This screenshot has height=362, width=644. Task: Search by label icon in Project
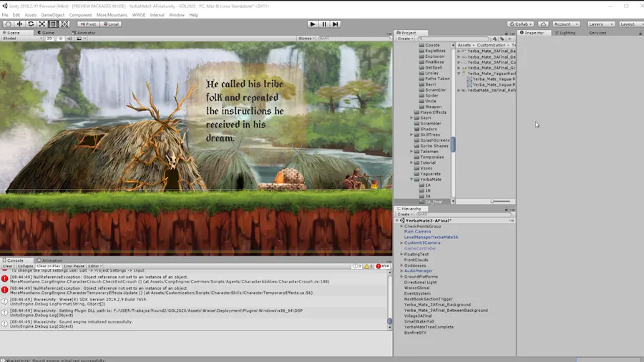502,39
